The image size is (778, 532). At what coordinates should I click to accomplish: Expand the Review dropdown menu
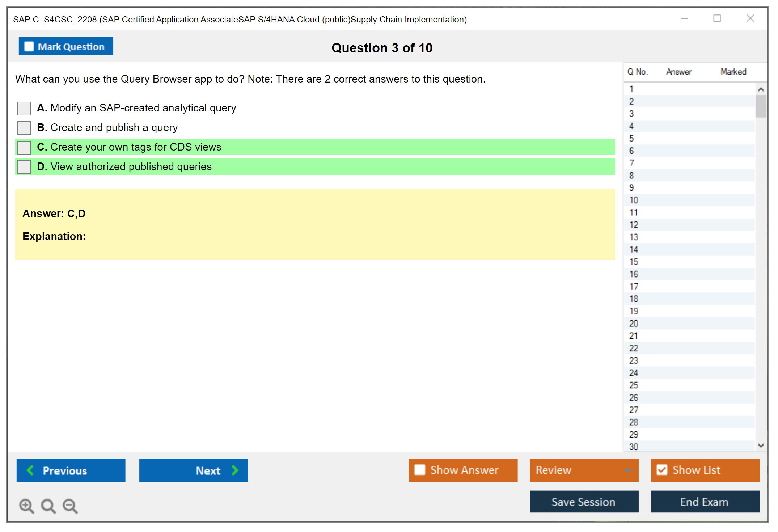point(628,470)
